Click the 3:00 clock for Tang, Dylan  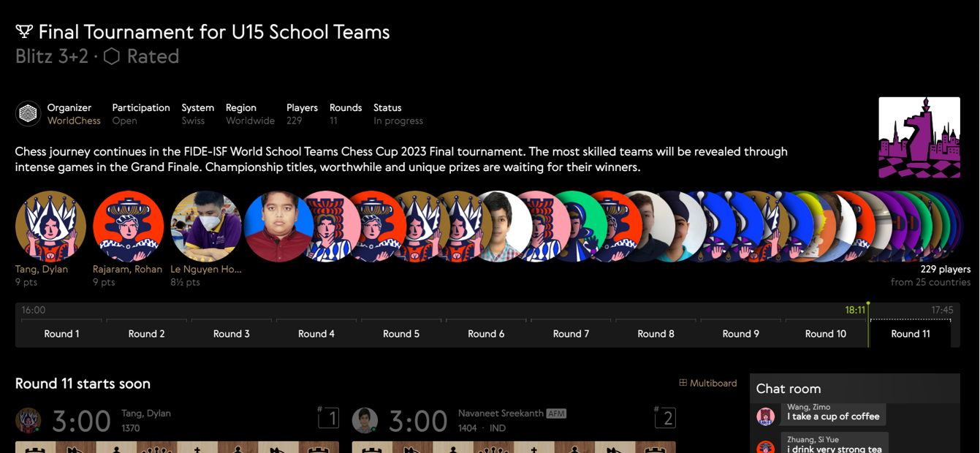81,421
